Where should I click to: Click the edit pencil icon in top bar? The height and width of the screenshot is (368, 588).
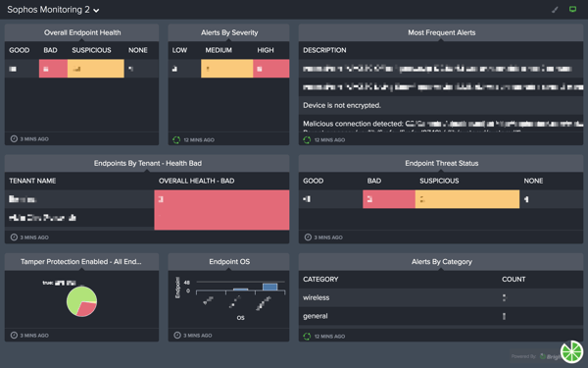click(555, 10)
